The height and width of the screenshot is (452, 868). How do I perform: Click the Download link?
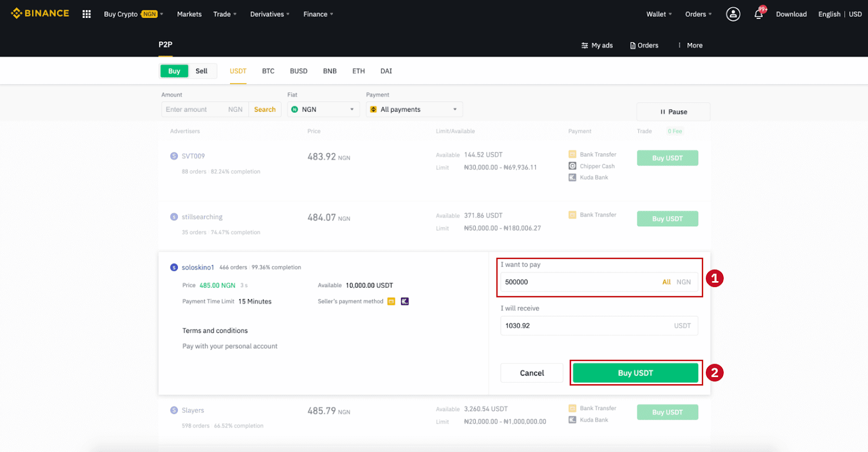coord(791,14)
